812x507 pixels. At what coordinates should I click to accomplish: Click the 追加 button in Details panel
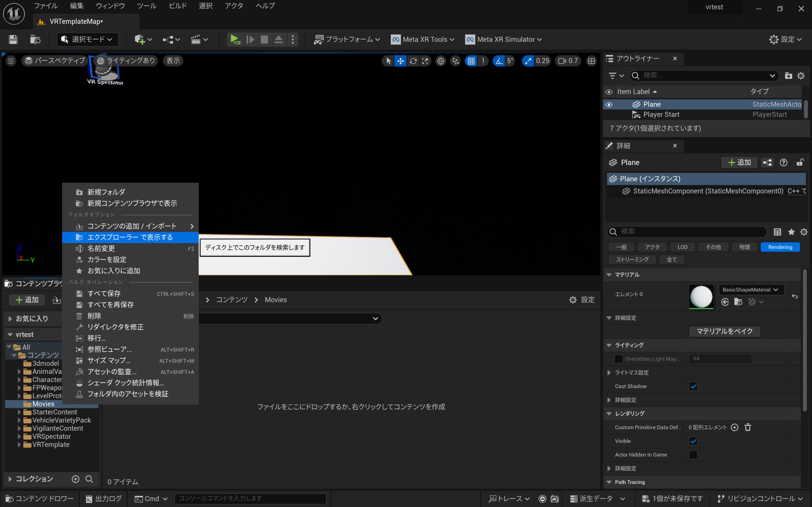[x=739, y=163]
